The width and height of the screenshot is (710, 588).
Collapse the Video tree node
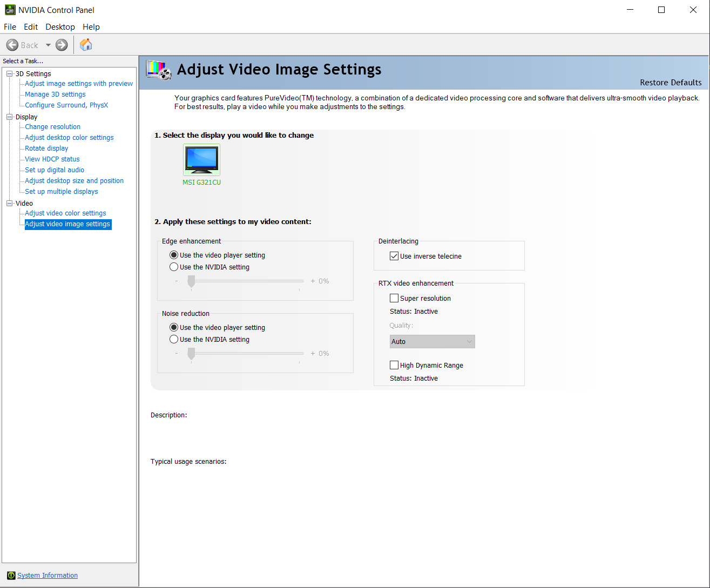9,203
